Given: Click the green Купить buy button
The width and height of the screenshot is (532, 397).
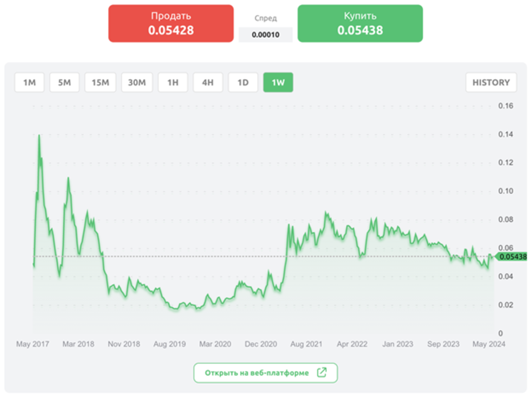Looking at the screenshot, I should tap(360, 24).
